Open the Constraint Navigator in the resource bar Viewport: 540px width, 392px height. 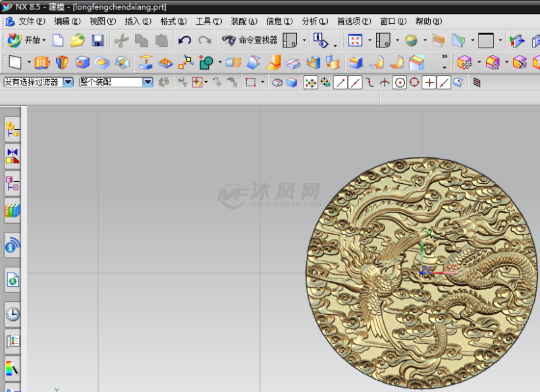point(13,156)
